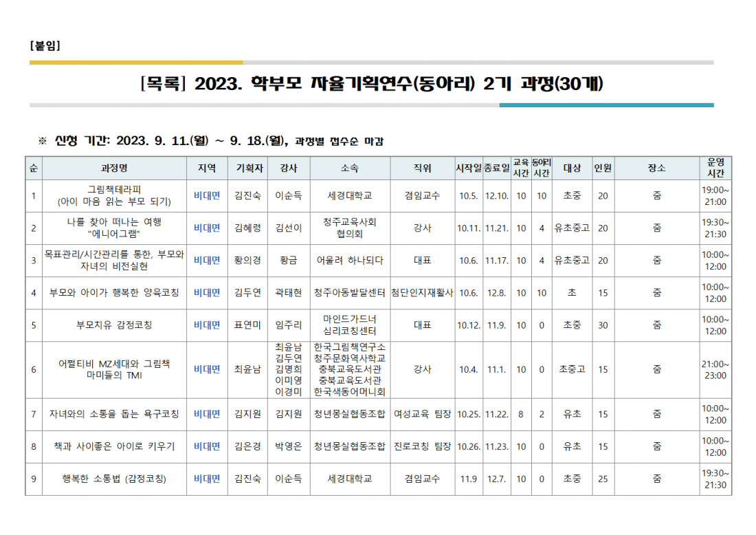Screen dimensions: 756x535
Task: Select operating time 21:00~23:00
Action: [x=715, y=370]
